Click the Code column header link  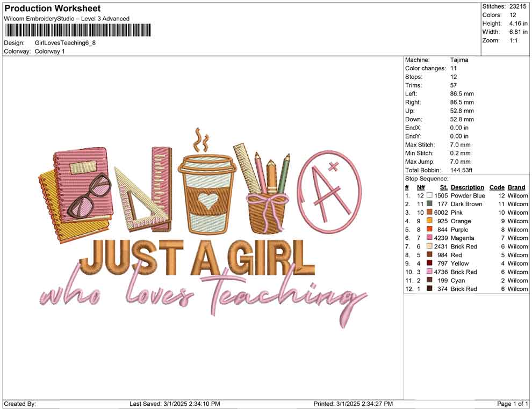click(497, 187)
